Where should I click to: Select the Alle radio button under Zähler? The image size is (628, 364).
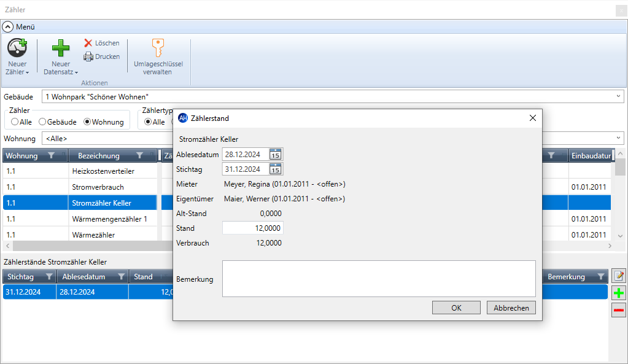[x=15, y=122]
